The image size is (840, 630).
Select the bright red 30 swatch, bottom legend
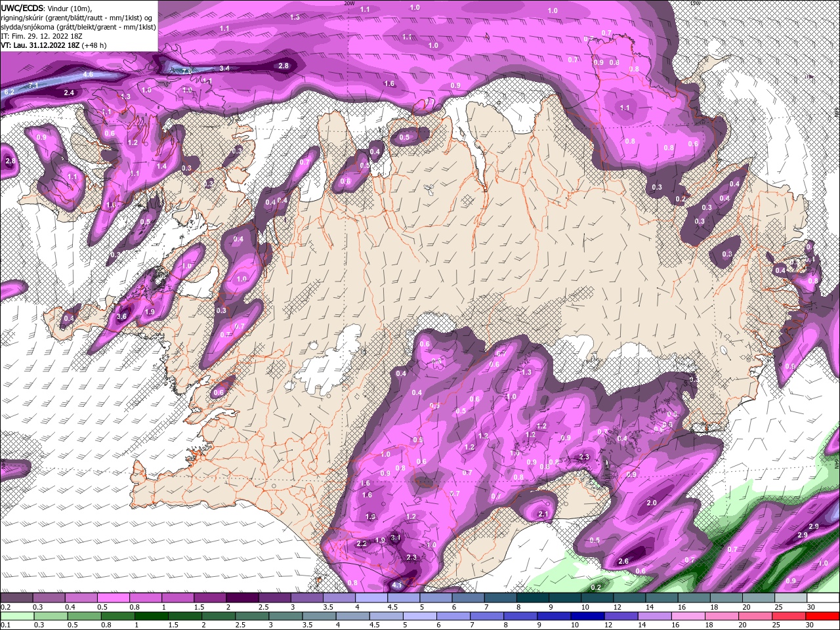822,616
